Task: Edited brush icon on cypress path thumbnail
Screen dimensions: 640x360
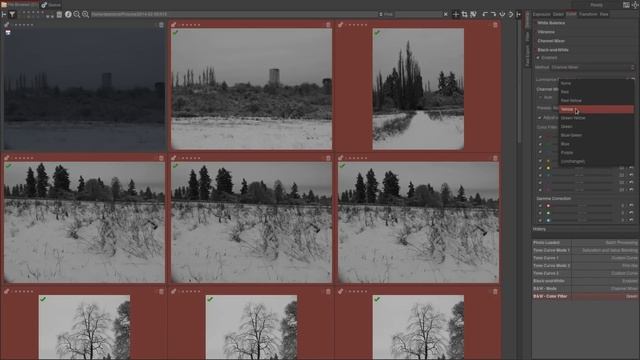Action: tap(340, 25)
